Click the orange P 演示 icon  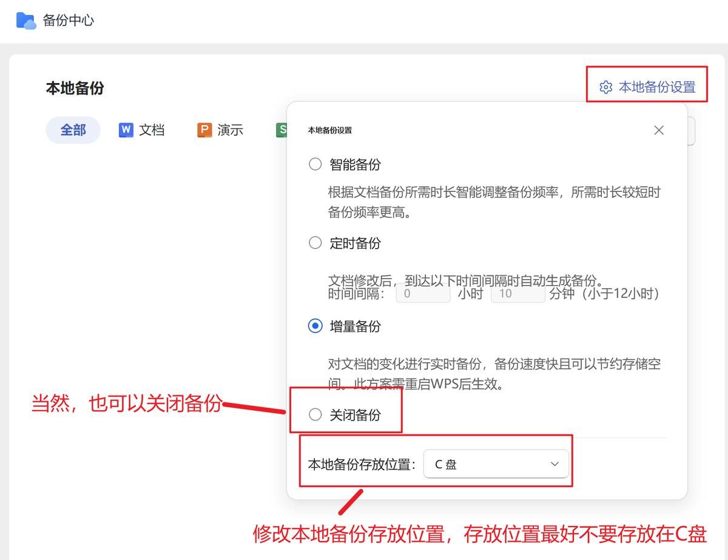click(x=204, y=130)
